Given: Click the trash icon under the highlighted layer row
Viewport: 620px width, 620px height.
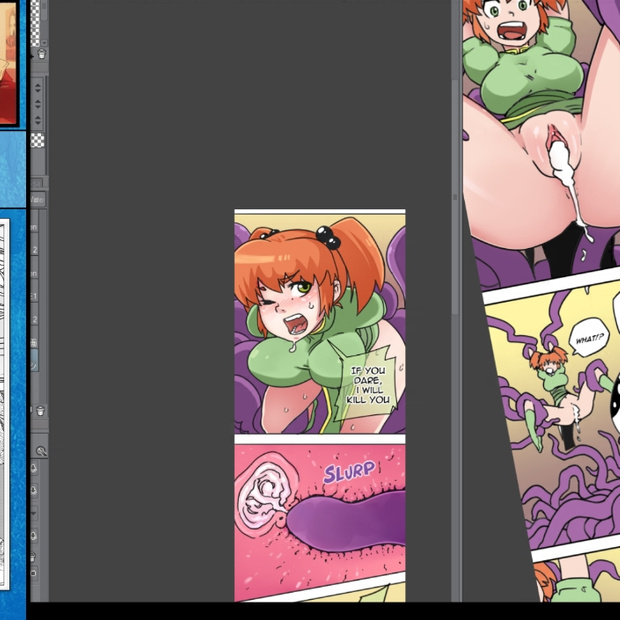Looking at the screenshot, I should tap(41, 411).
